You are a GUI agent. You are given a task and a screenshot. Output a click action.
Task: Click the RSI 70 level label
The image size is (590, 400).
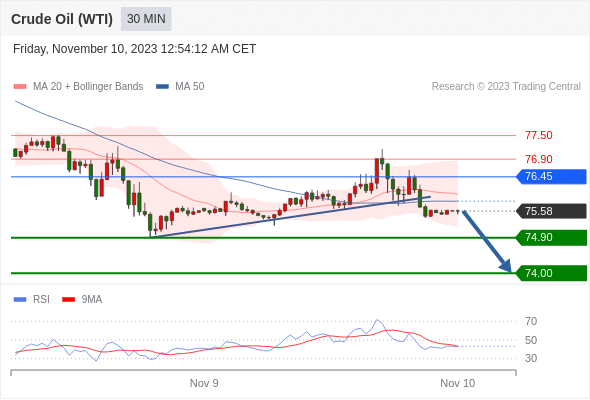point(531,321)
